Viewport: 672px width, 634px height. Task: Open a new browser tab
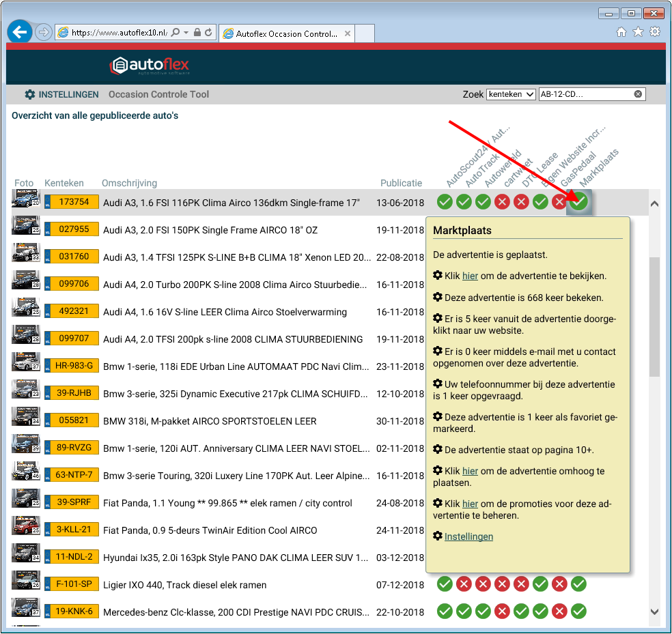365,33
